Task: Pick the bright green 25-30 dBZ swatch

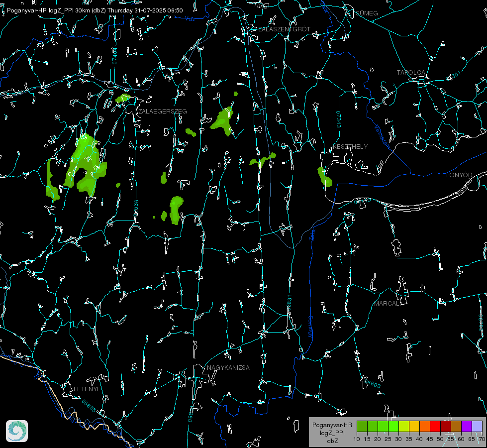Action: [393, 426]
